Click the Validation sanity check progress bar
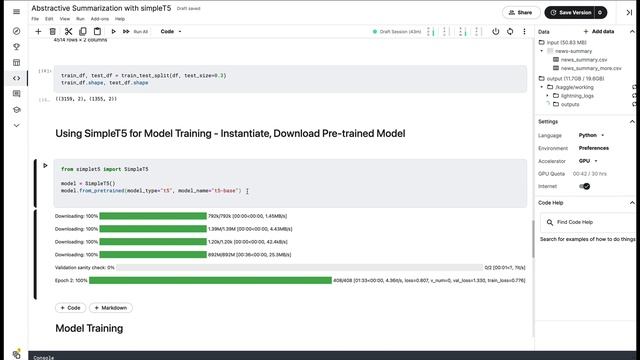Viewport: 640px width, 360px height. 299,267
